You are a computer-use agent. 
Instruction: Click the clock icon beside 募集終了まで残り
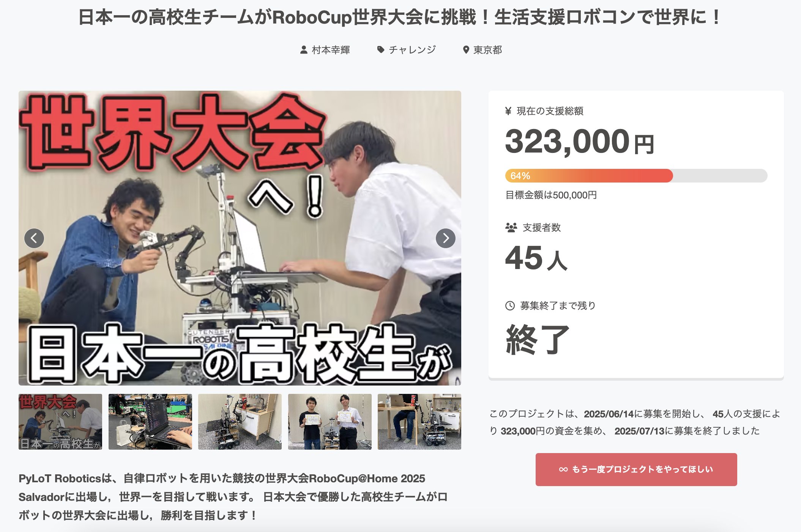[x=510, y=305]
